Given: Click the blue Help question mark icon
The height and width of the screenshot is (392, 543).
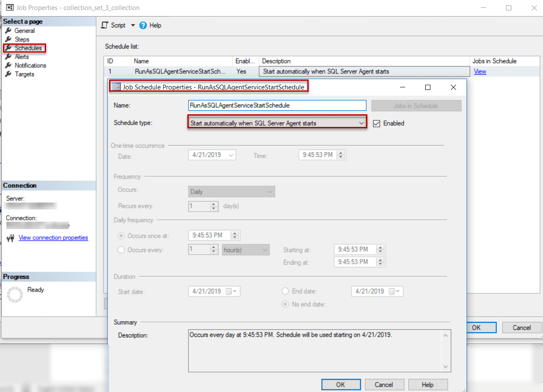Looking at the screenshot, I should [x=143, y=25].
